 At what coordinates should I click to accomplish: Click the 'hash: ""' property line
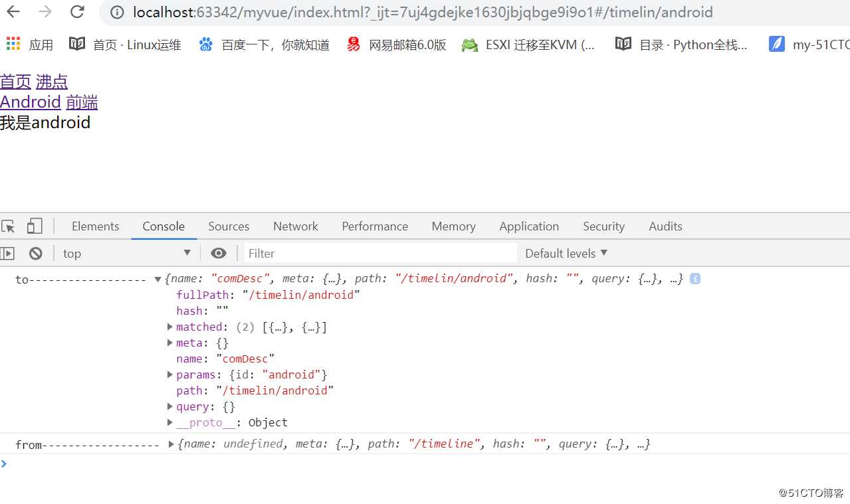(x=202, y=311)
